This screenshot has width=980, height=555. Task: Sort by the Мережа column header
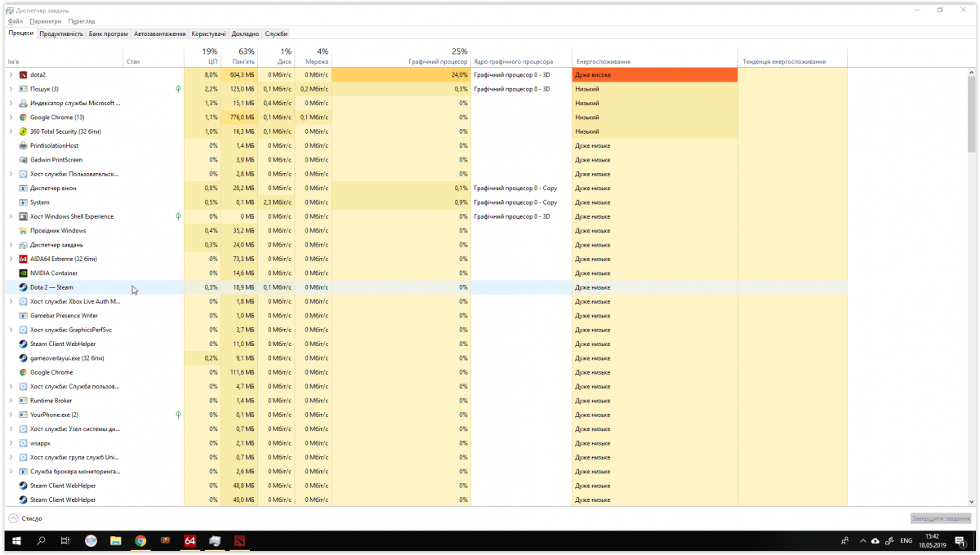[x=313, y=56]
